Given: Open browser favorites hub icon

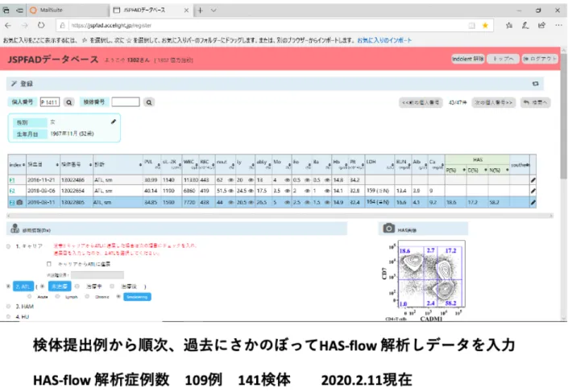Looking at the screenshot, I should coord(509,25).
